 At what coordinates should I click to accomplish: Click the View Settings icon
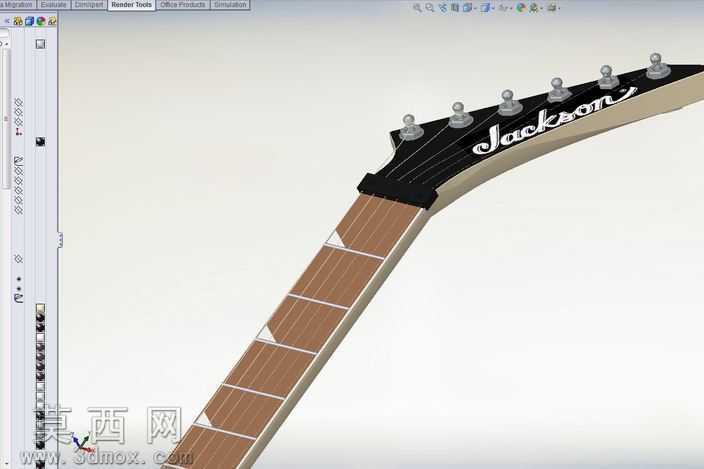click(552, 8)
